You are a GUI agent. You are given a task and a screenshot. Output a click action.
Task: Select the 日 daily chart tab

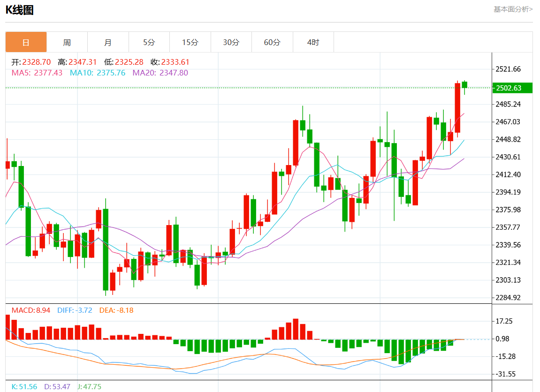pos(26,42)
